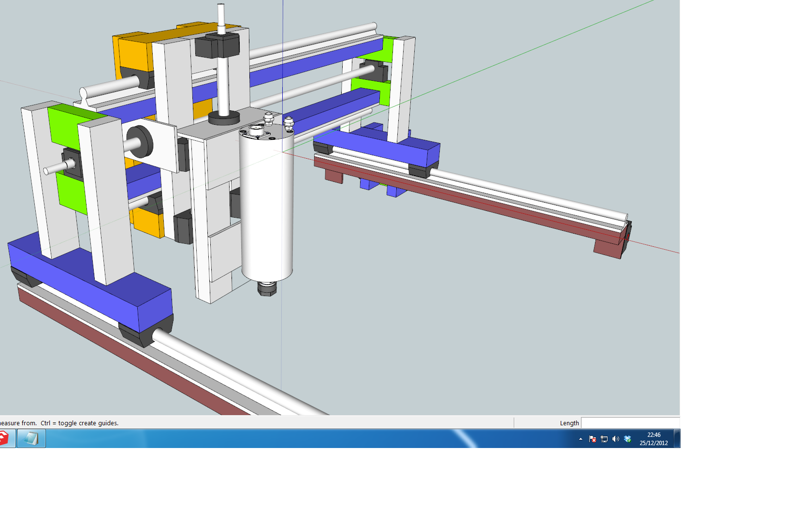Open the Action Center flag icon
This screenshot has width=812, height=508.
pyautogui.click(x=593, y=439)
